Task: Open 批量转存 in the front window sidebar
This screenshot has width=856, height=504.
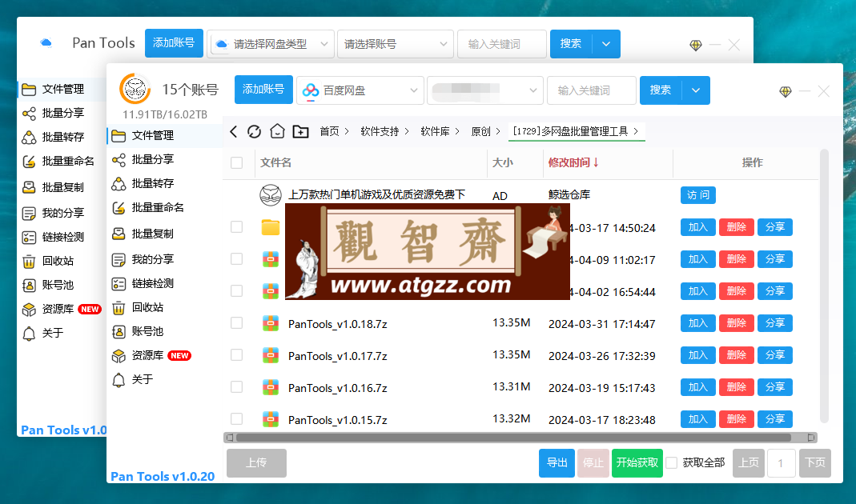Action: [152, 183]
